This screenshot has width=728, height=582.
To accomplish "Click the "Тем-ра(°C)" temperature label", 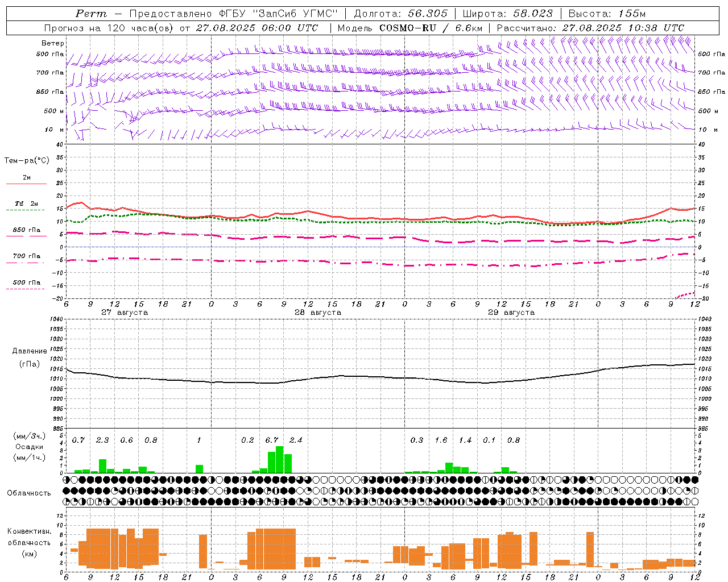I will (x=27, y=161).
